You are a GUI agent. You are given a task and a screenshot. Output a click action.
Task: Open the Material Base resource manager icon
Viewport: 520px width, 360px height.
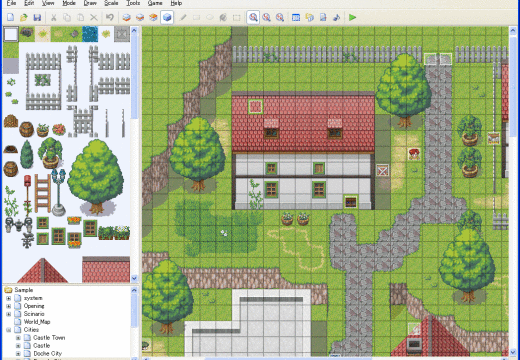(x=309, y=17)
